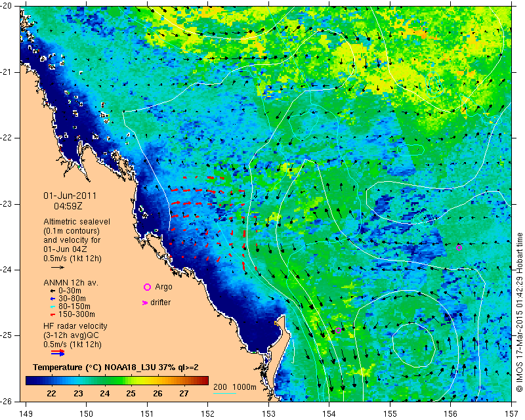Click the black 0-30m arrow legend marker
Screen dimensions: 525x420
52,291
